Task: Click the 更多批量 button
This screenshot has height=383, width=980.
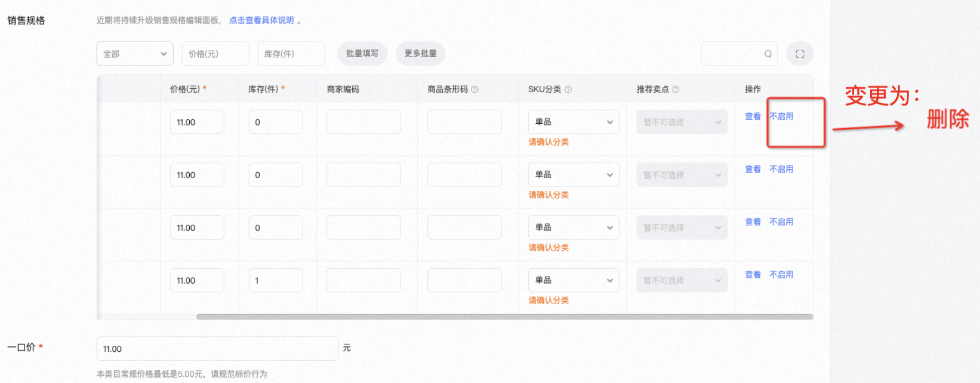Action: [421, 53]
